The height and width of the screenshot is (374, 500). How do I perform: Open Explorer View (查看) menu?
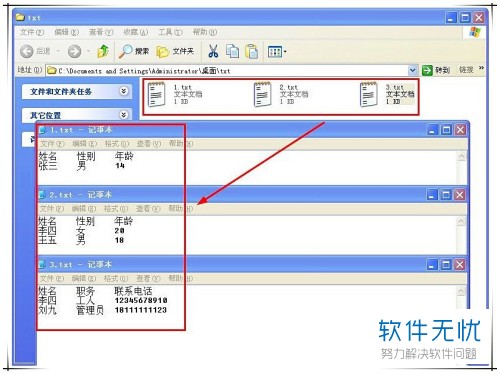coord(101,32)
